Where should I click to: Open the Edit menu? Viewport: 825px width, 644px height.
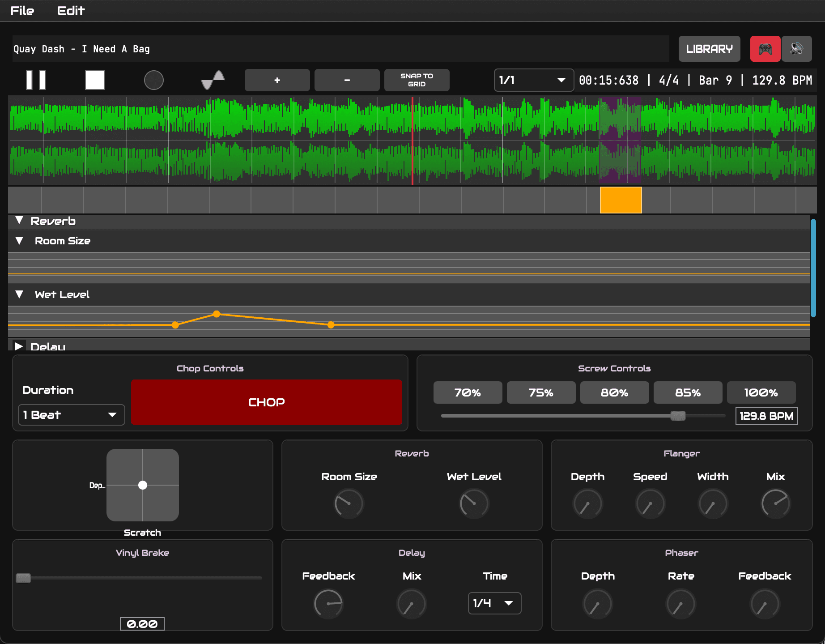pos(71,11)
